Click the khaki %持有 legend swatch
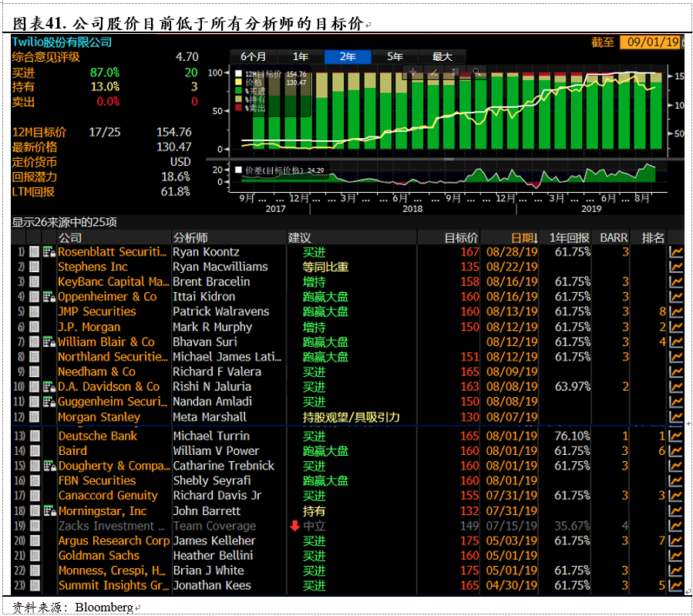The width and height of the screenshot is (693, 616). 239,99
